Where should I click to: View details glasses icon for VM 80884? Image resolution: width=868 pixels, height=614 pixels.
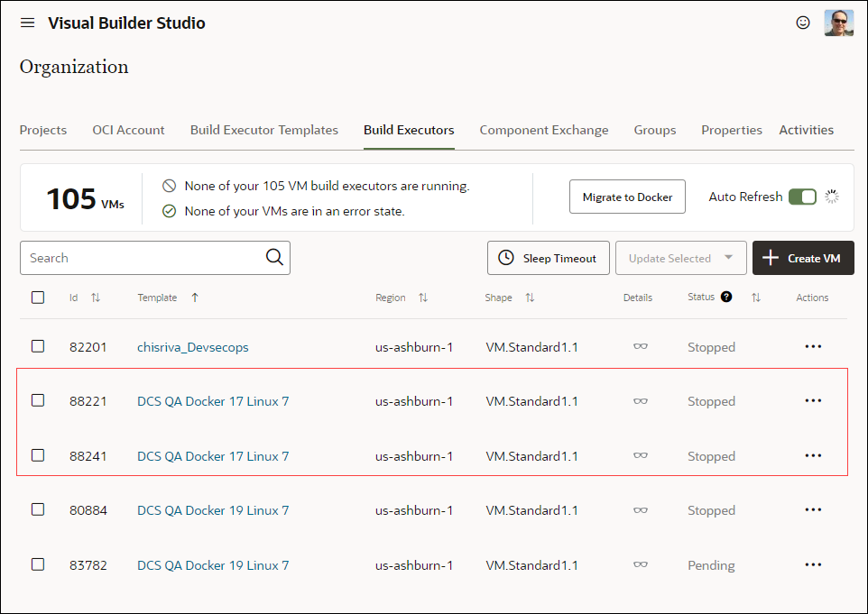click(x=641, y=510)
